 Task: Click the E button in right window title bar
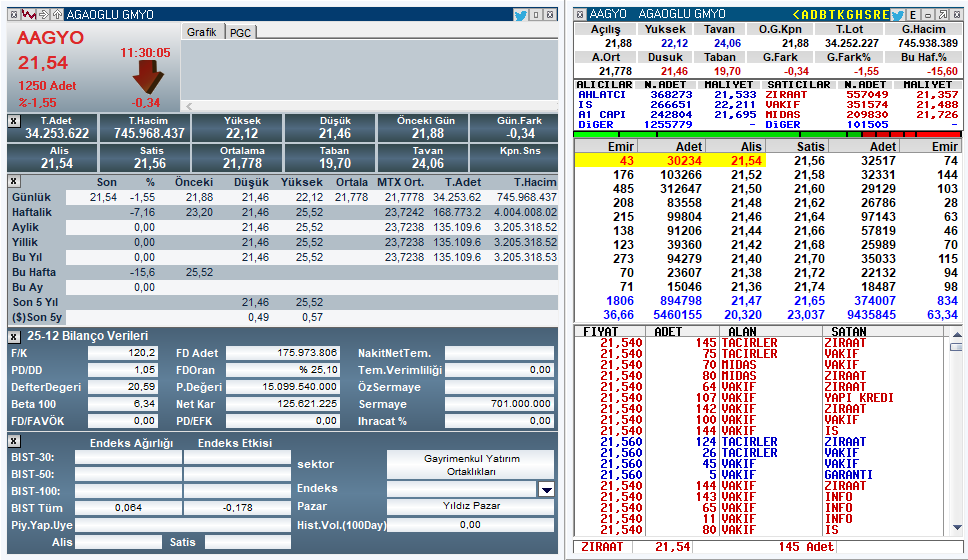[913, 14]
